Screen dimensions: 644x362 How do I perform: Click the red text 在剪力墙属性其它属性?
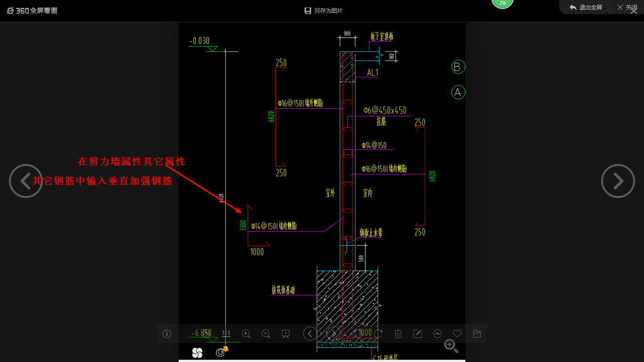pos(132,162)
